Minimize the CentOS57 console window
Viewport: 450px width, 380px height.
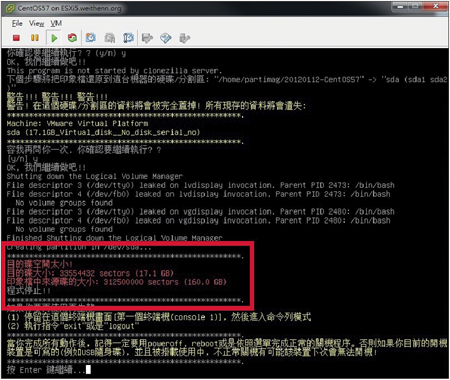400,6
